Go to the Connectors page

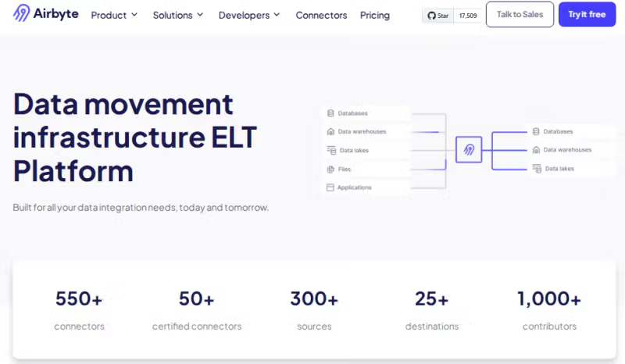pos(321,15)
